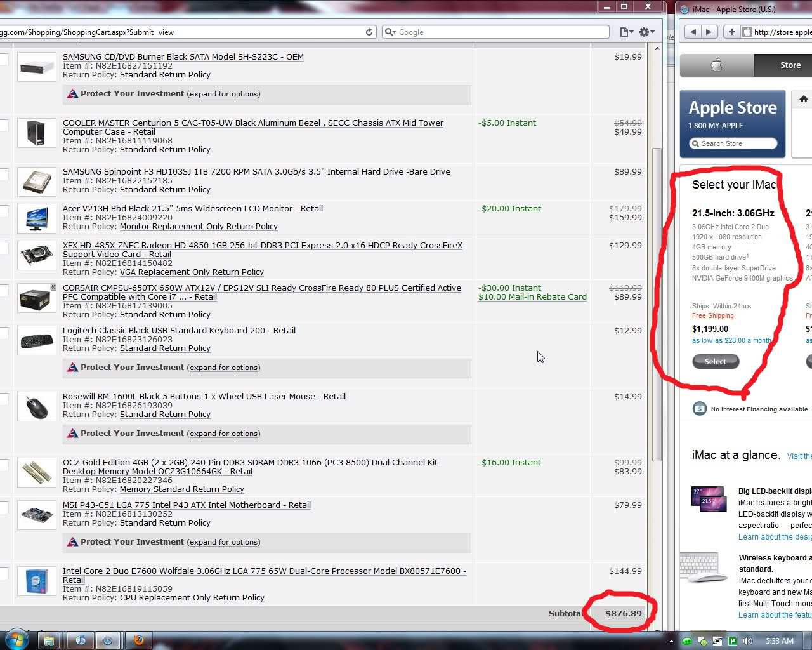Open the Google search engine magnifier dropdown

tap(390, 32)
